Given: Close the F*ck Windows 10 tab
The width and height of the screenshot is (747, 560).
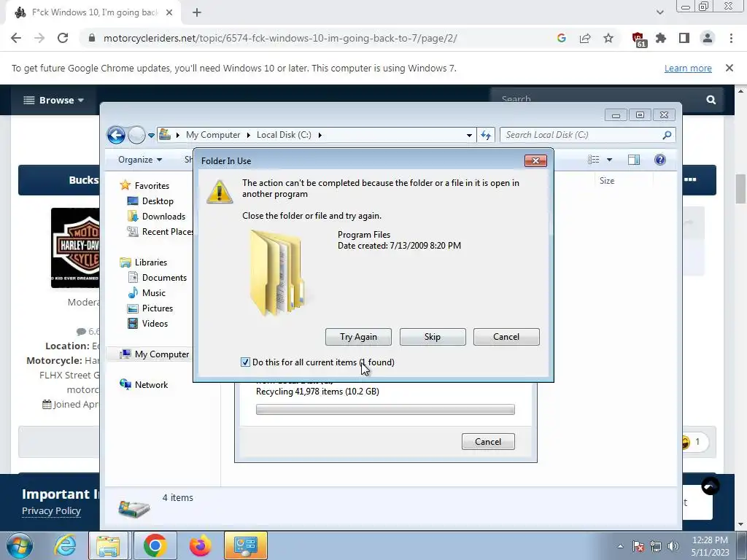Looking at the screenshot, I should [169, 13].
